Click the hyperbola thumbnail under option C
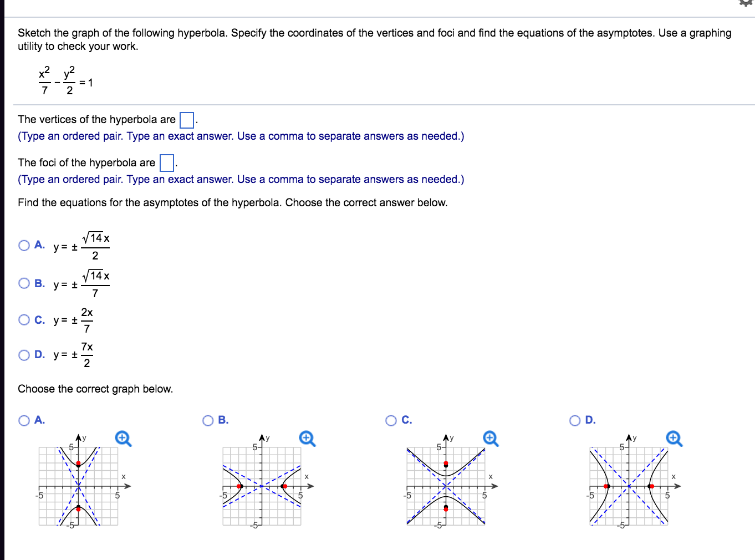 (x=445, y=486)
